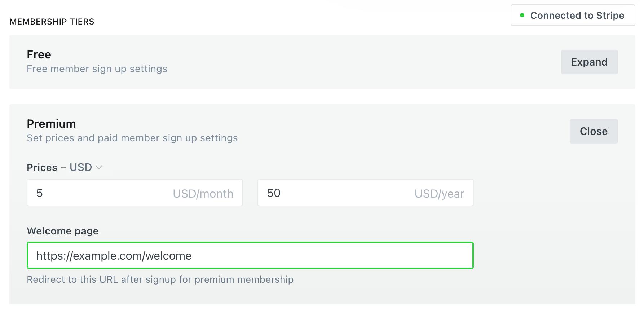This screenshot has width=644, height=313.
Task: Click the monthly price field showing 5
Action: point(101,193)
